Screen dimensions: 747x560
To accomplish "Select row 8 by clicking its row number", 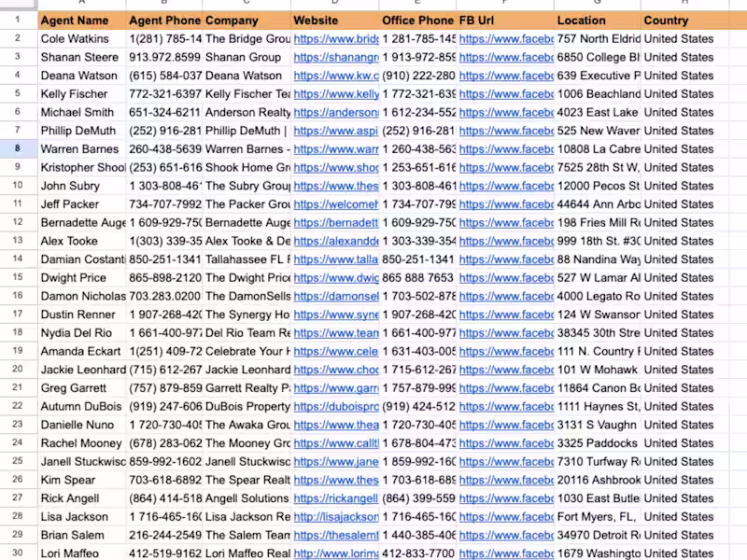I will coord(19,148).
